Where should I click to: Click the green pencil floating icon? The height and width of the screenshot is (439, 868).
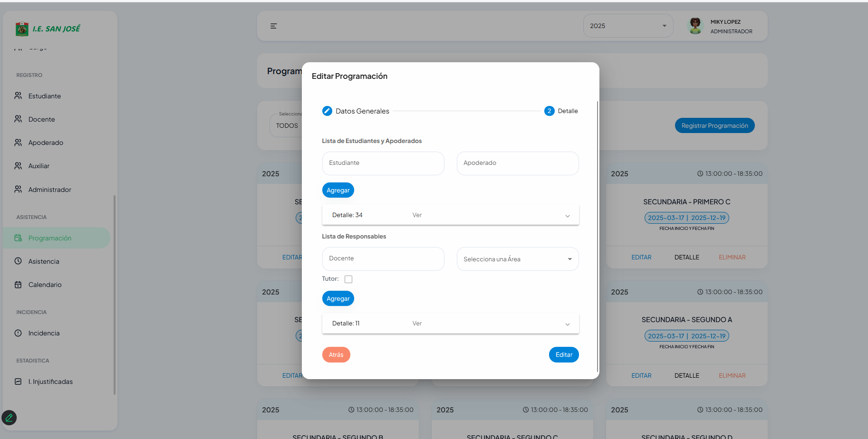9,418
